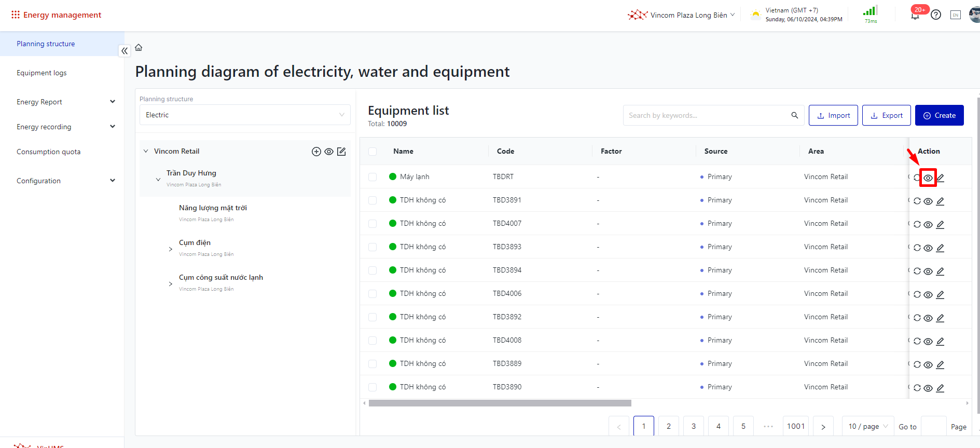The image size is (980, 448).
Task: Open the help question mark icon
Action: click(936, 15)
